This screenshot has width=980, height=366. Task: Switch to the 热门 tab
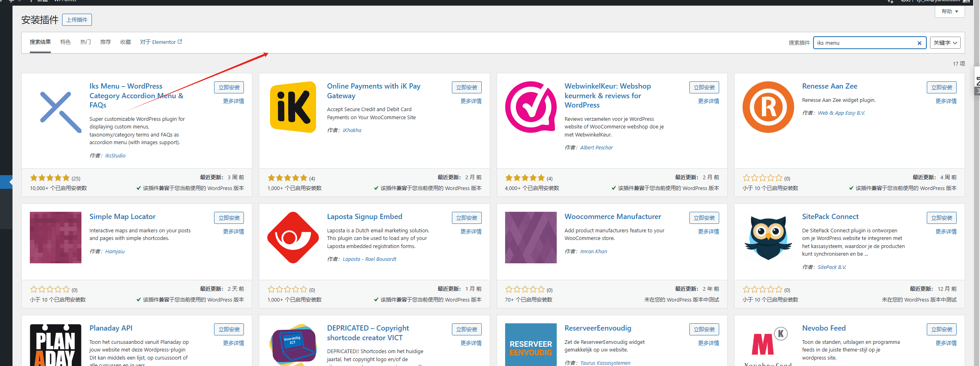tap(85, 42)
